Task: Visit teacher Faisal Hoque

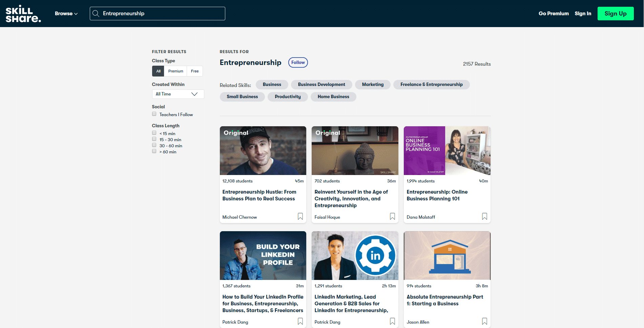Action: (x=327, y=217)
